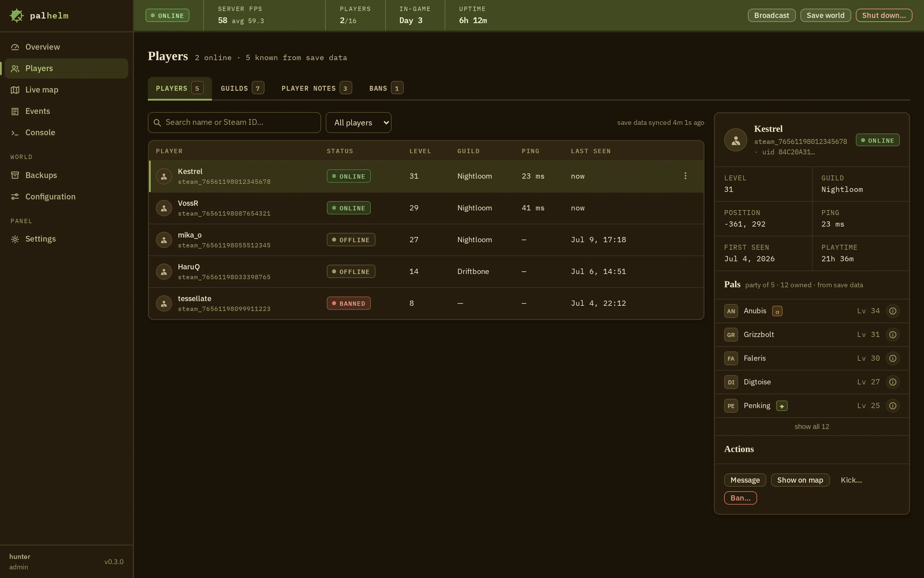Open the Console page
The height and width of the screenshot is (578, 924).
(66, 133)
